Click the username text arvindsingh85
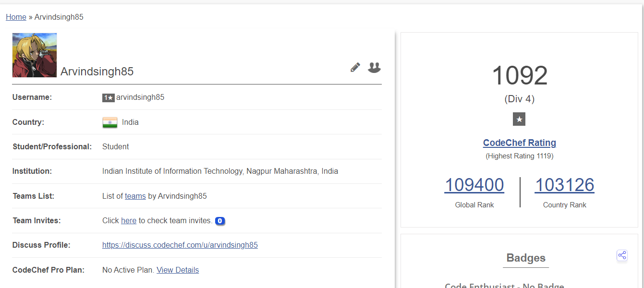This screenshot has width=644, height=288. 140,97
